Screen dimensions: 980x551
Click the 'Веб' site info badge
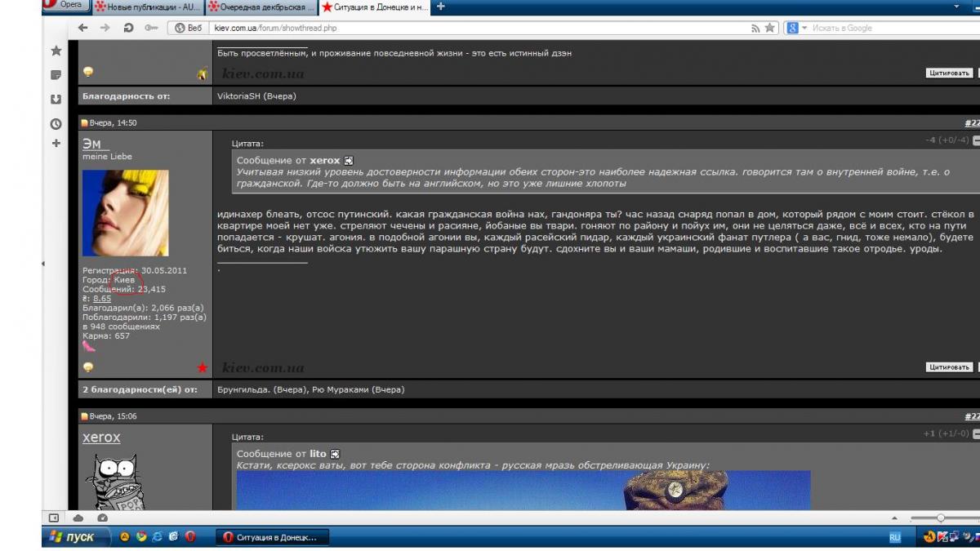click(189, 28)
